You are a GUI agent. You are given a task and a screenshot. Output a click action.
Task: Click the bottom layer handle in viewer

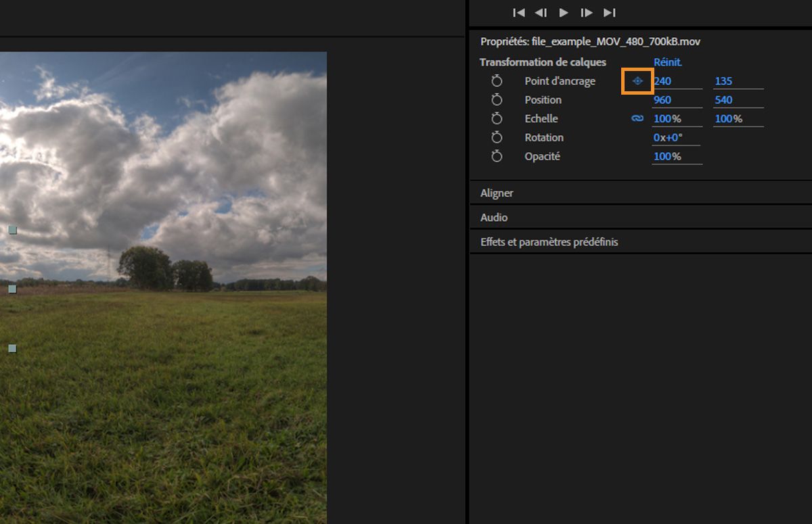click(12, 348)
